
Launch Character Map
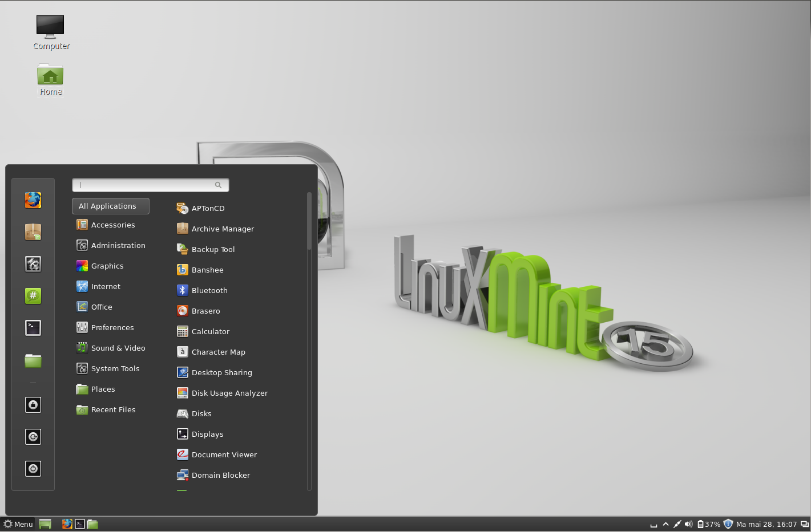(211, 352)
